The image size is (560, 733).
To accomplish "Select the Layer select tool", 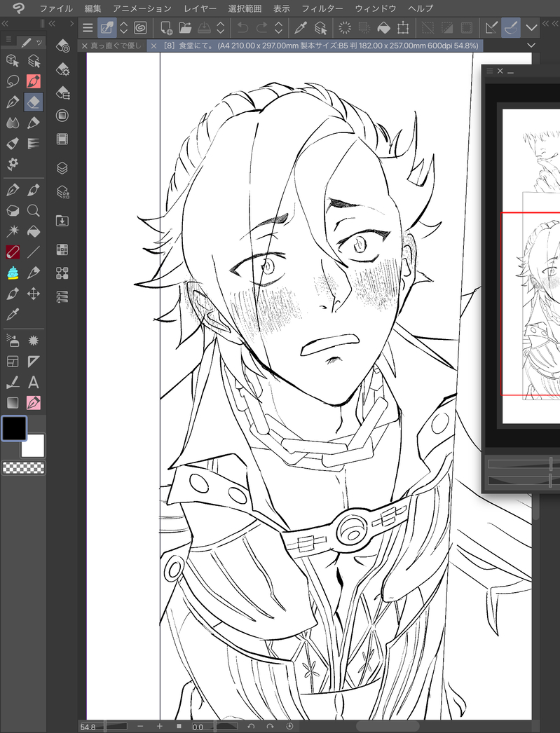I will [x=33, y=61].
